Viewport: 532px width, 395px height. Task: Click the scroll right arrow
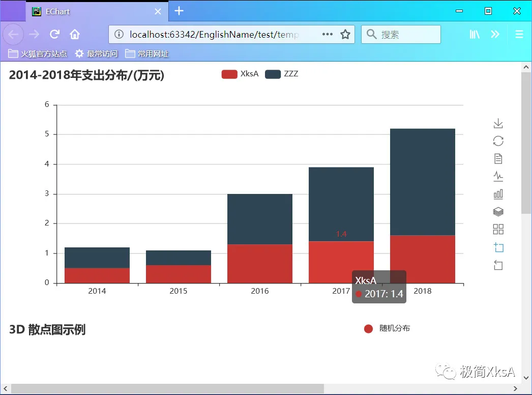pyautogui.click(x=515, y=388)
